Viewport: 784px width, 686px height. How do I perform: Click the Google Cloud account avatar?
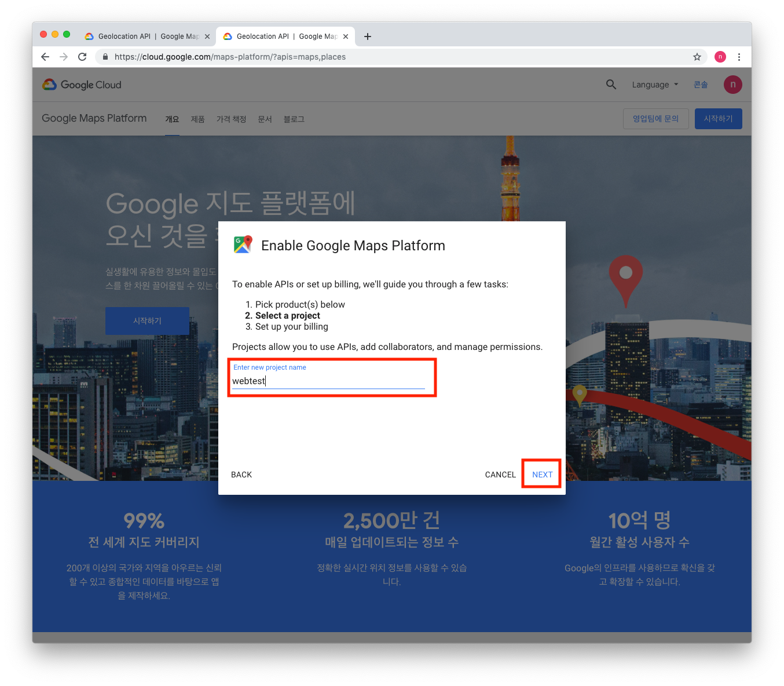[x=733, y=85]
